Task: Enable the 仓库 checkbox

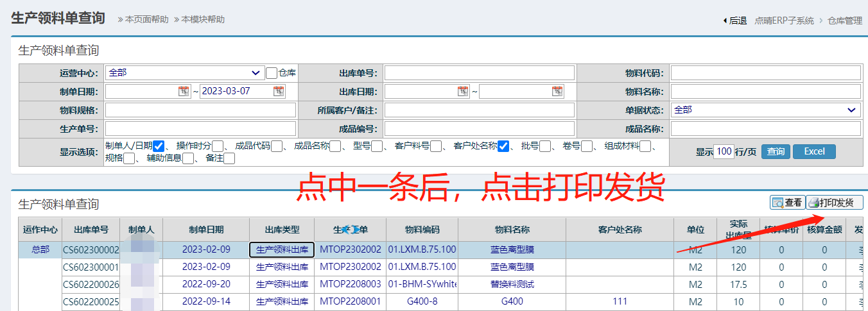Action: coord(272,73)
